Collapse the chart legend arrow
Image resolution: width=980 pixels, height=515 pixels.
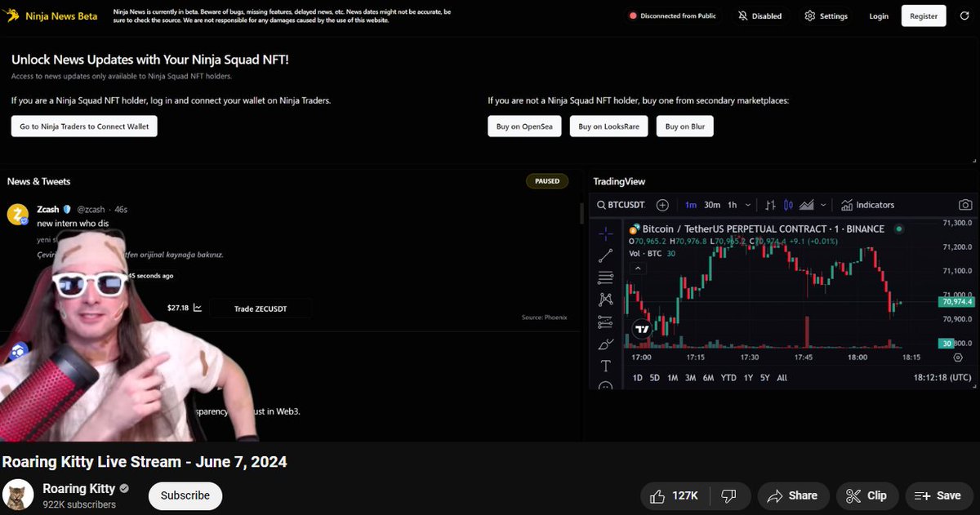pyautogui.click(x=637, y=267)
